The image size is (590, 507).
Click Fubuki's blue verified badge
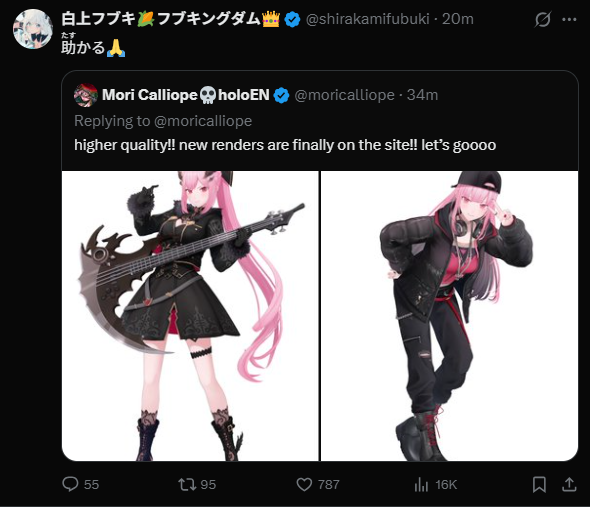[x=292, y=19]
